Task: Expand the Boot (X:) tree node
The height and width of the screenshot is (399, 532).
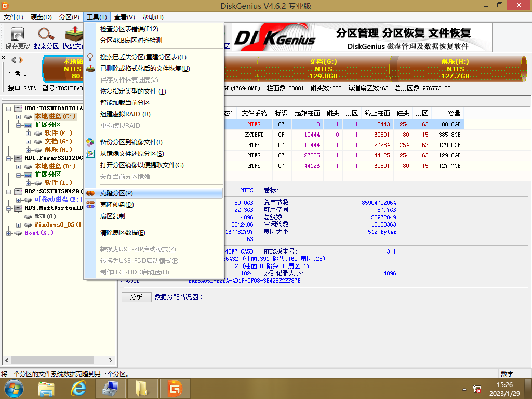Action: click(8, 233)
